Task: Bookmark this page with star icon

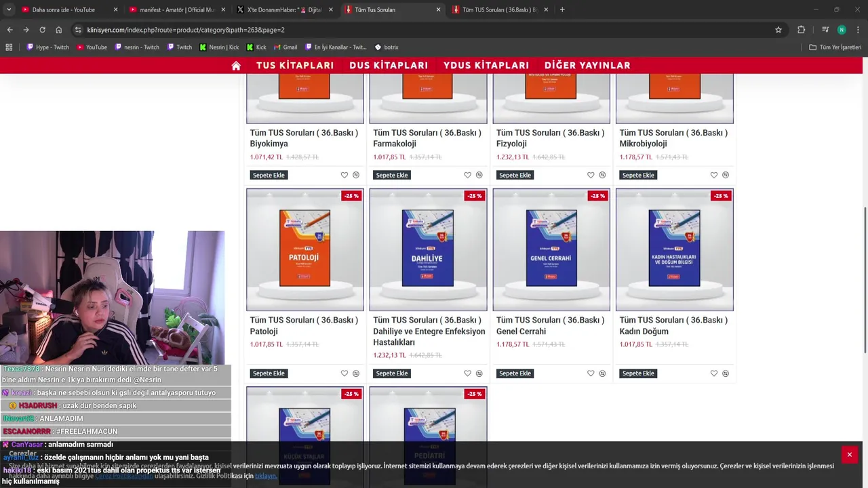Action: [x=778, y=30]
